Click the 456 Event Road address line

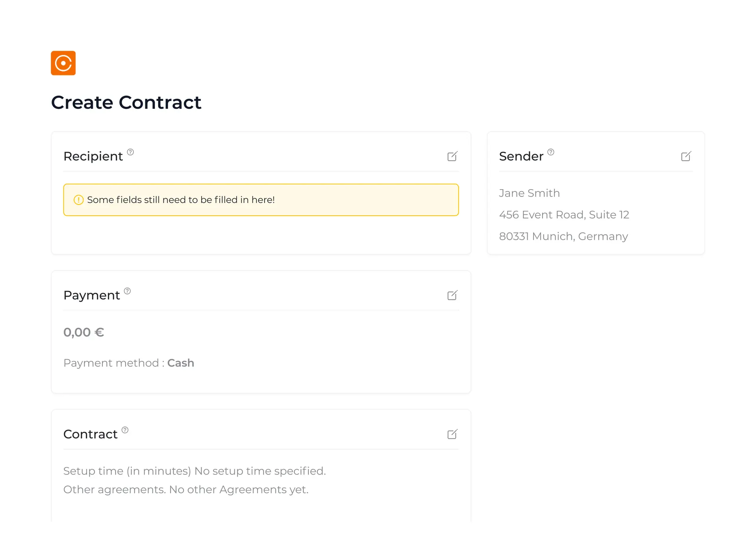[564, 215]
